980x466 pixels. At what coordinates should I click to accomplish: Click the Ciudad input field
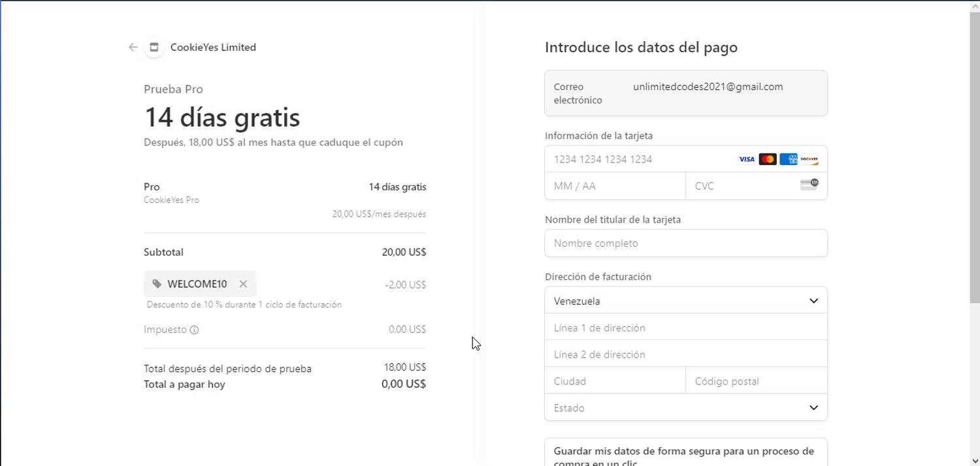tap(615, 381)
